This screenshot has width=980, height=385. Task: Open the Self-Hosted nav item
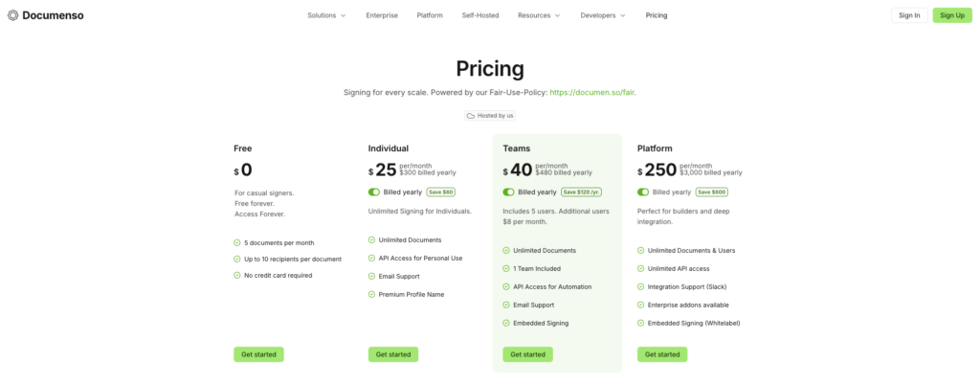[x=480, y=15]
